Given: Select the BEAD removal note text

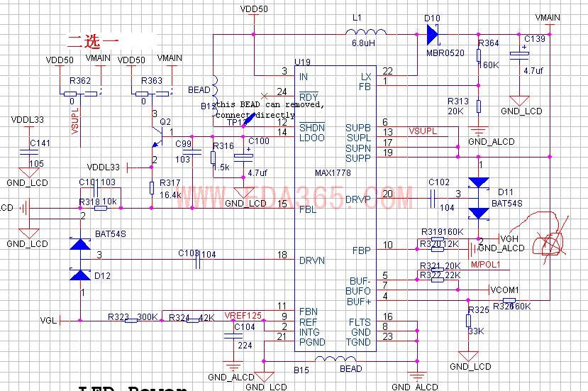Looking at the screenshot, I should tap(270, 109).
